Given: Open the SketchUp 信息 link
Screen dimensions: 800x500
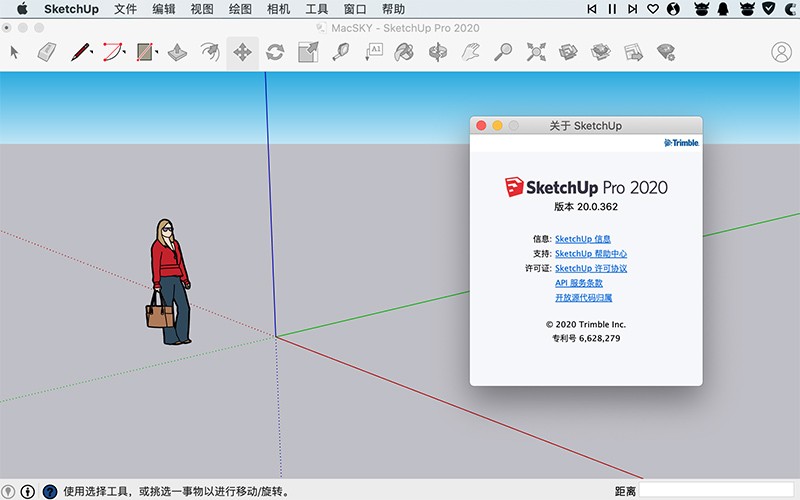Looking at the screenshot, I should (583, 239).
